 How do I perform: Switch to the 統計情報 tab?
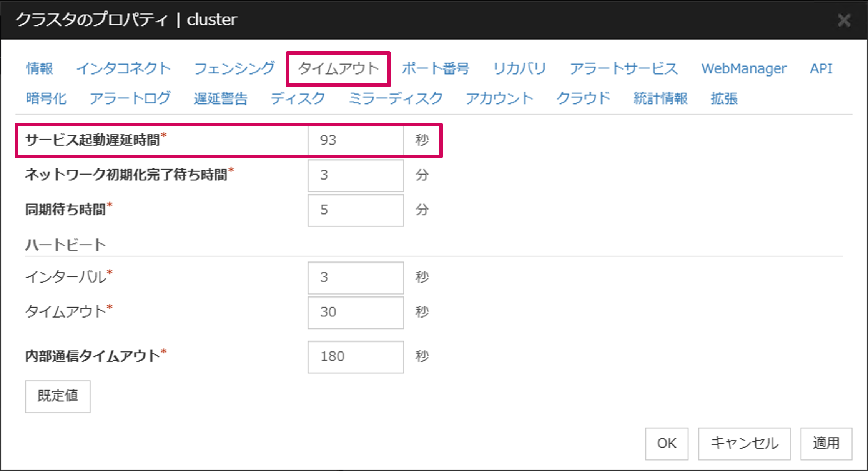coord(660,98)
